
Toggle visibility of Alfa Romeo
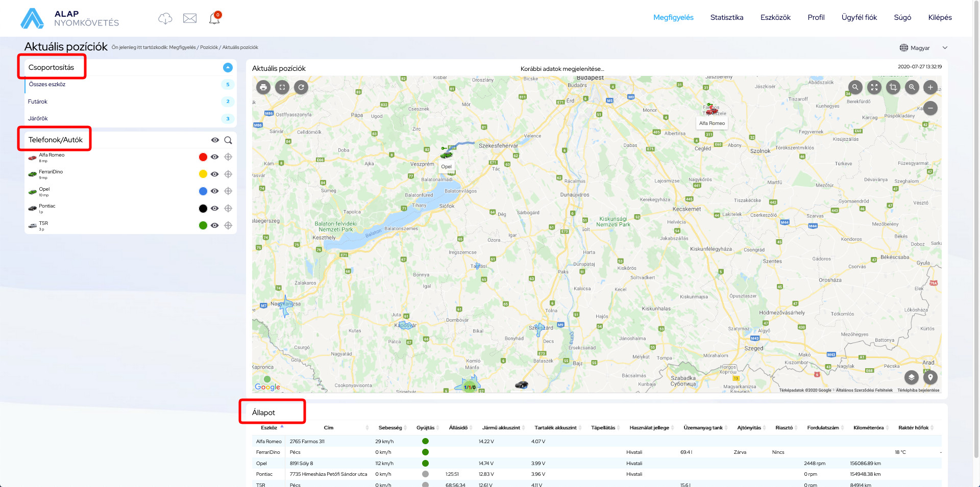pyautogui.click(x=215, y=157)
